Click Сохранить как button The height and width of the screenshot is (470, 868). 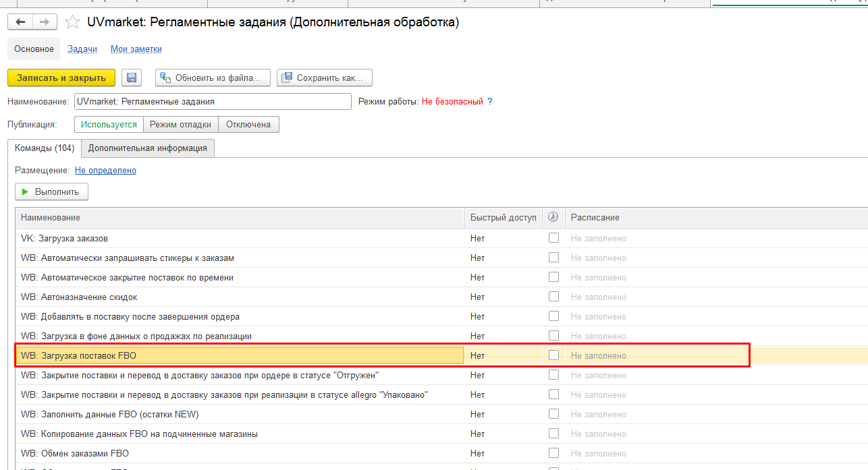[325, 78]
